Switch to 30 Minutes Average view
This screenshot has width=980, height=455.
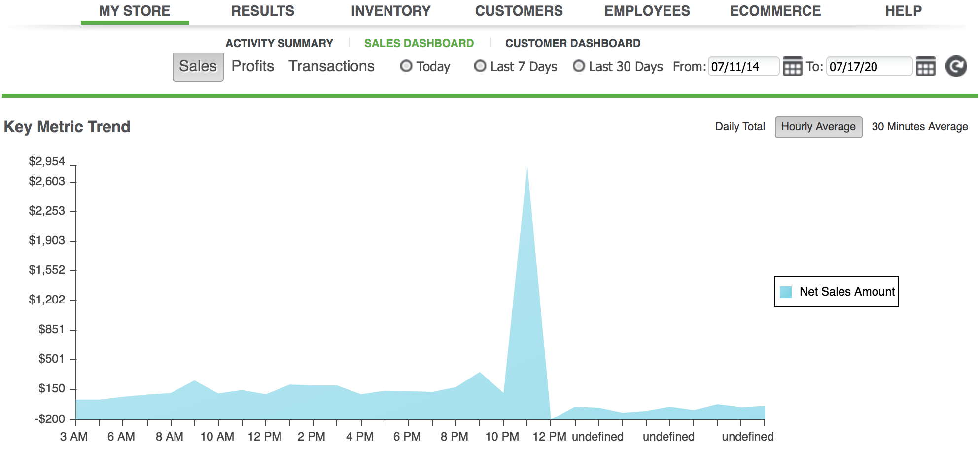[920, 127]
